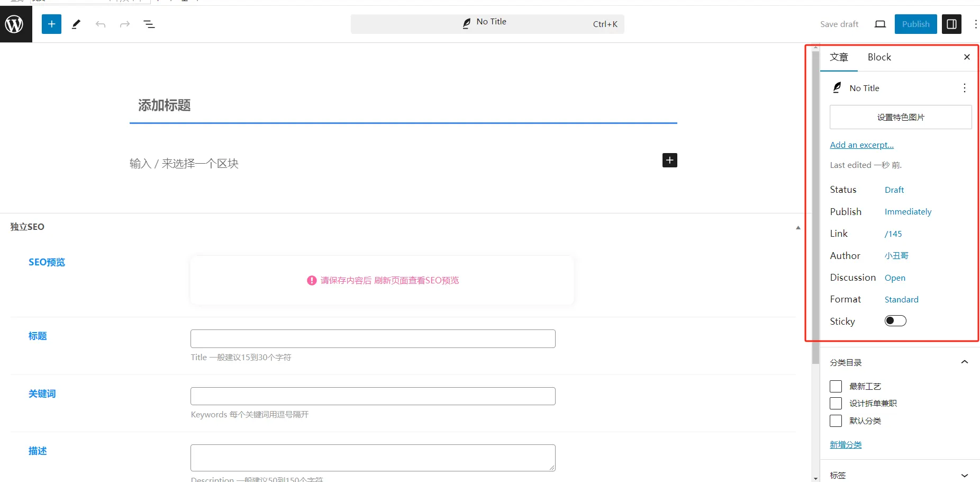Switch to the 文章 tab
This screenshot has height=482, width=980.
[839, 57]
